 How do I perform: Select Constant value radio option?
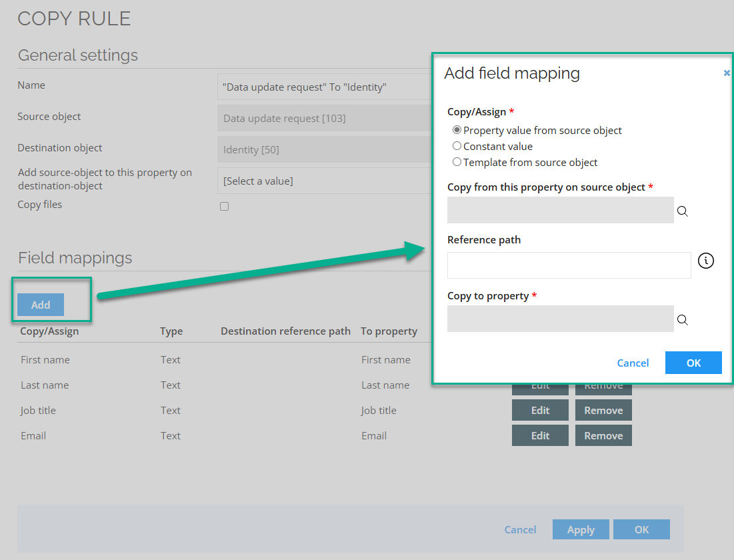click(457, 145)
